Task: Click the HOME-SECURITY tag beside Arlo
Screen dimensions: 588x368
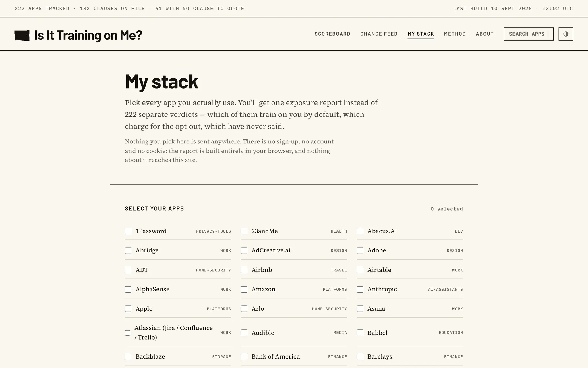Action: pyautogui.click(x=329, y=309)
